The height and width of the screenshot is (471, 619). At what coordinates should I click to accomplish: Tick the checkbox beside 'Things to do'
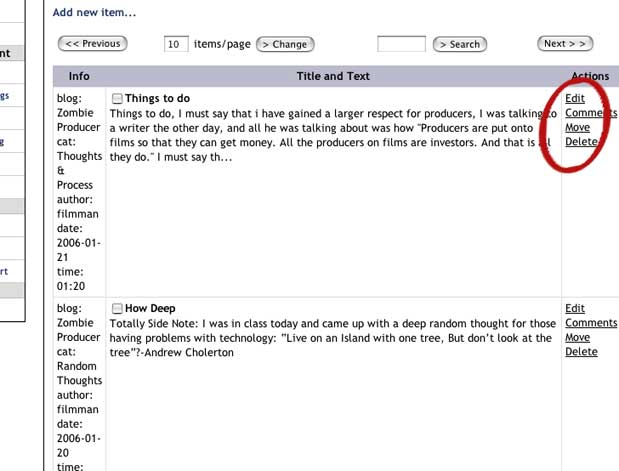pyautogui.click(x=117, y=99)
